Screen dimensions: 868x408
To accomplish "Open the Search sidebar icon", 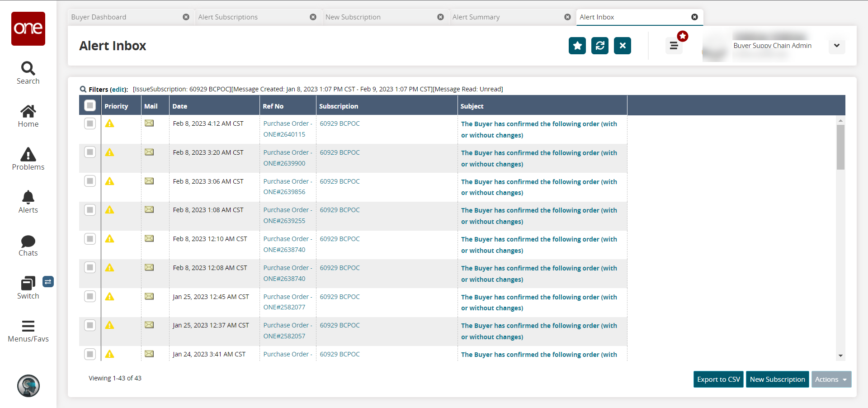I will [x=28, y=69].
